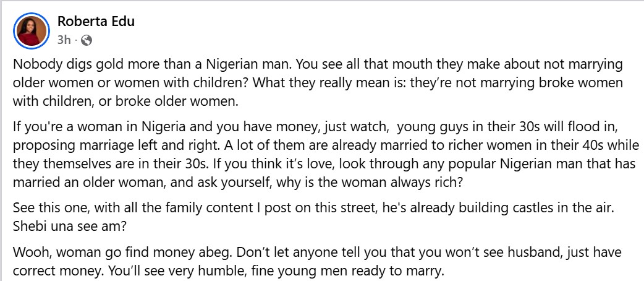The height and width of the screenshot is (281, 644).
Task: Open Roberta Edu's profile picture
Action: pos(29,30)
